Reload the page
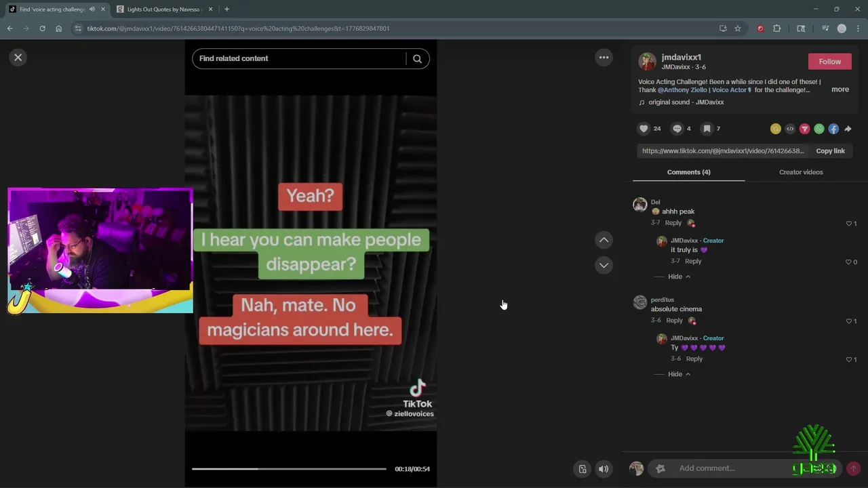The height and width of the screenshot is (488, 868). 42,28
